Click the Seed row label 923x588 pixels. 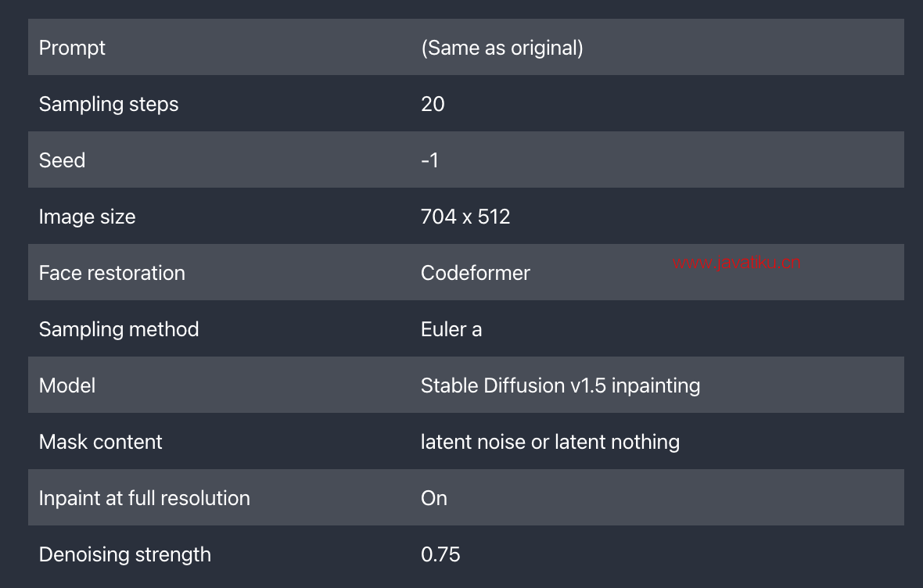click(x=62, y=160)
